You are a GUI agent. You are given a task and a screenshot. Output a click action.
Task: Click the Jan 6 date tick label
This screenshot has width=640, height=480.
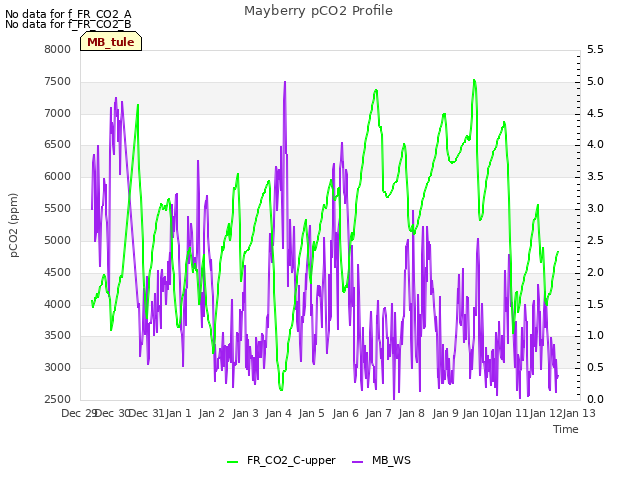tap(345, 414)
